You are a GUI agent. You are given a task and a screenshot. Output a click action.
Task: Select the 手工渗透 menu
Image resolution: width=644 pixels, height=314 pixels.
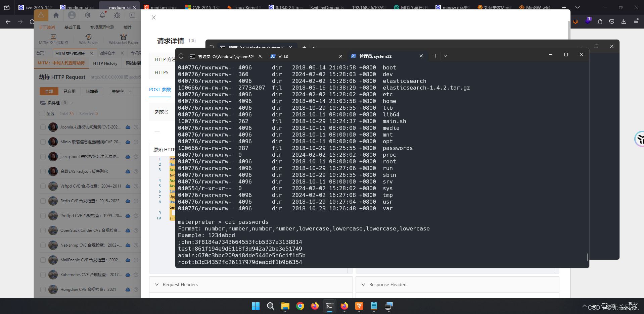[x=47, y=28]
